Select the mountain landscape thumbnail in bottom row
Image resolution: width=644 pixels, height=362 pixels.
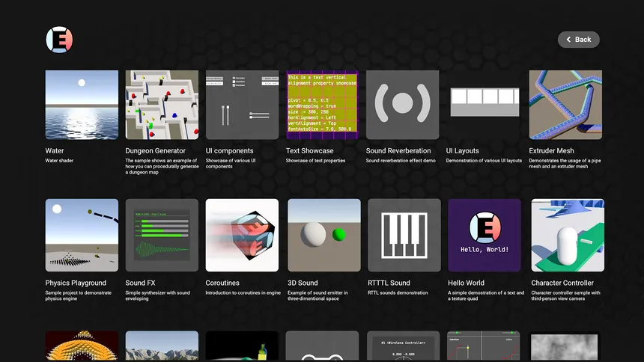162,346
